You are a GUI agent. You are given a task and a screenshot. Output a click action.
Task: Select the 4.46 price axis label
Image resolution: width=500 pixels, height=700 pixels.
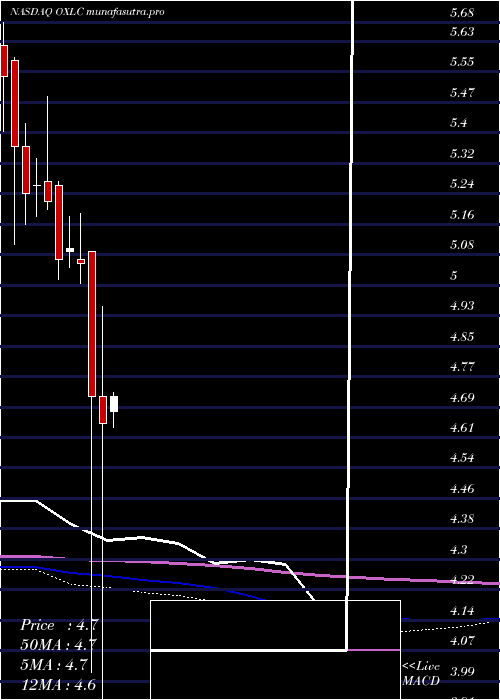click(x=462, y=489)
